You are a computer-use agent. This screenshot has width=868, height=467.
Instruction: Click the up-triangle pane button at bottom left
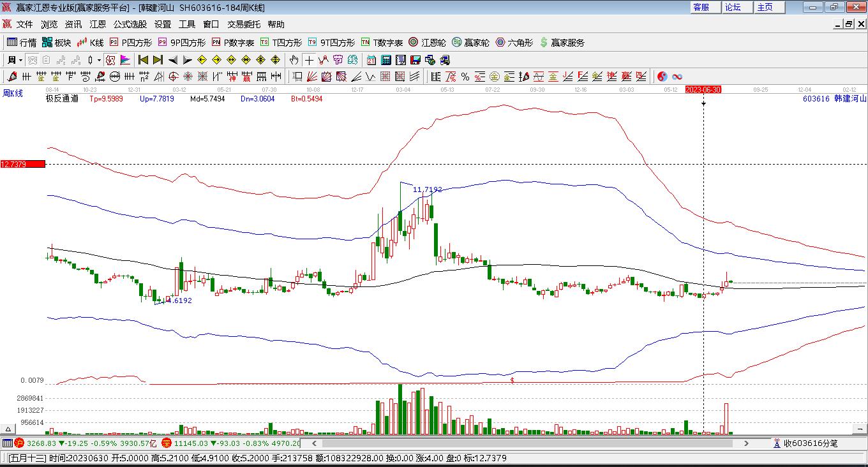coord(9,429)
